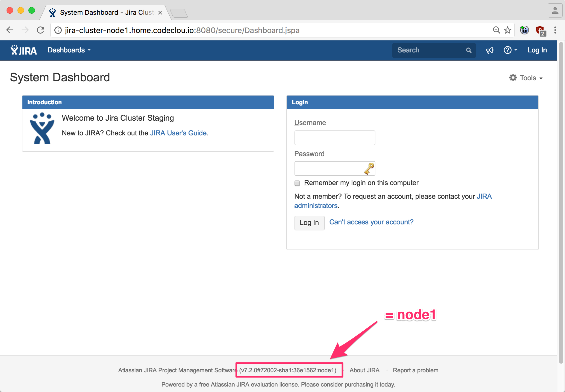565x392 pixels.
Task: Reload the page with the refresh icon
Action: click(x=40, y=30)
